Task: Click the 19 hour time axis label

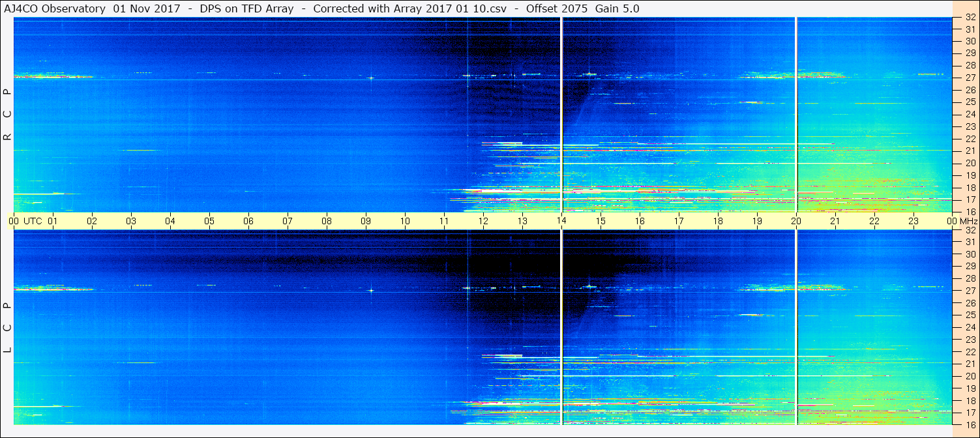Action: (x=757, y=221)
